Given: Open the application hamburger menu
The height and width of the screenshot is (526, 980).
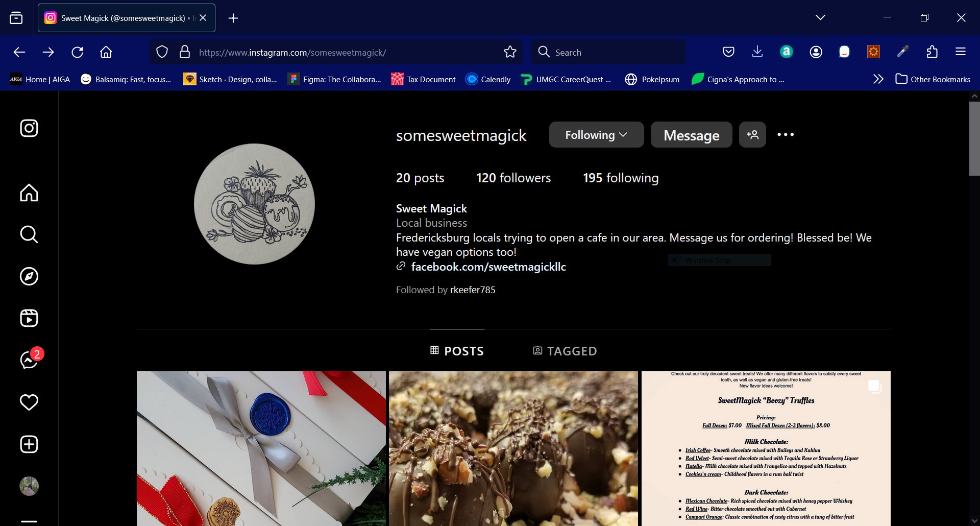Looking at the screenshot, I should [x=961, y=52].
